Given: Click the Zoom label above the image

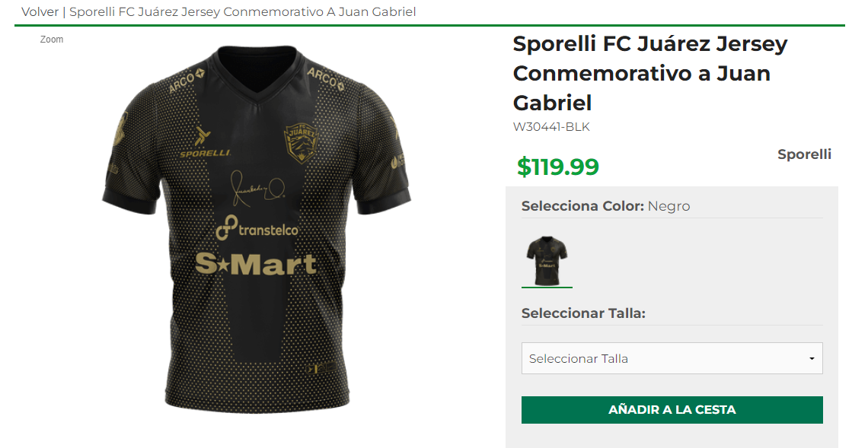Looking at the screenshot, I should coord(52,40).
